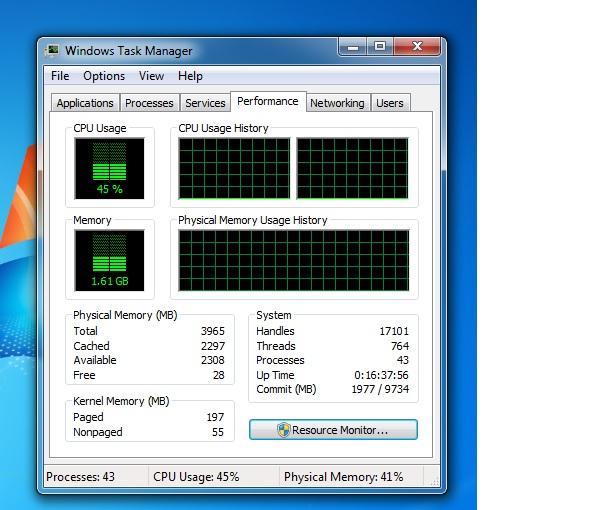Click the CPU Usage meter showing 45 %
The height and width of the screenshot is (510, 614).
click(x=110, y=168)
